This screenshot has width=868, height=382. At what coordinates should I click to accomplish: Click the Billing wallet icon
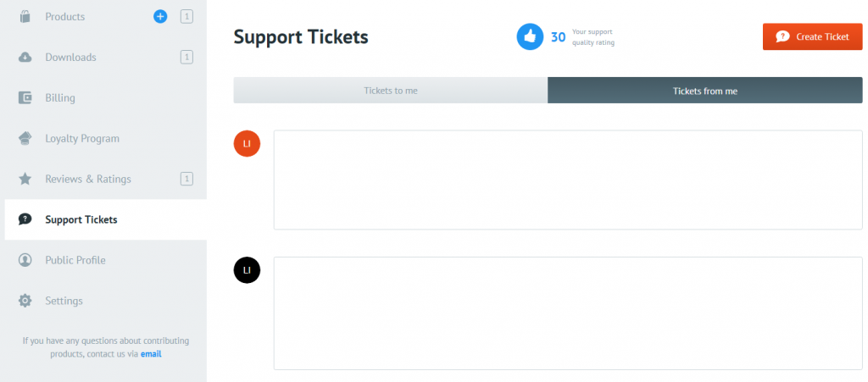click(25, 97)
